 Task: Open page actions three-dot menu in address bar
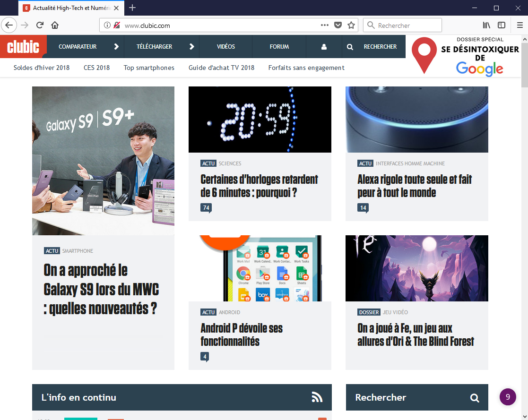click(325, 26)
